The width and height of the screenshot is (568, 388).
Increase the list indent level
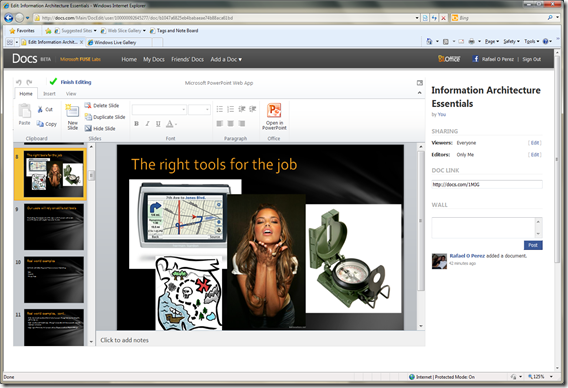252,109
